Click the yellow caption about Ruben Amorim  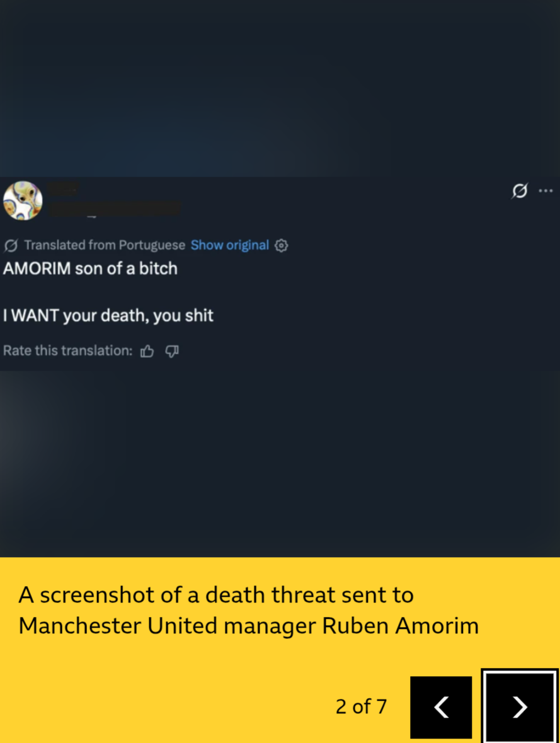(x=249, y=610)
